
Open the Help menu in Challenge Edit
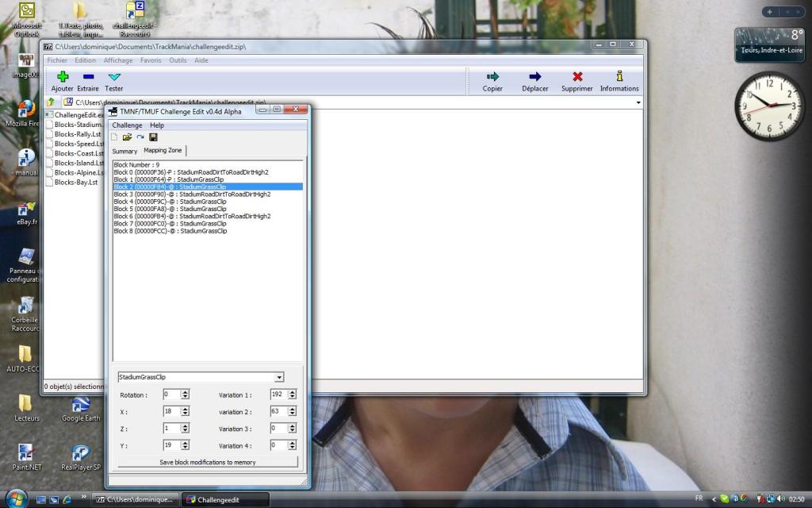tap(157, 125)
